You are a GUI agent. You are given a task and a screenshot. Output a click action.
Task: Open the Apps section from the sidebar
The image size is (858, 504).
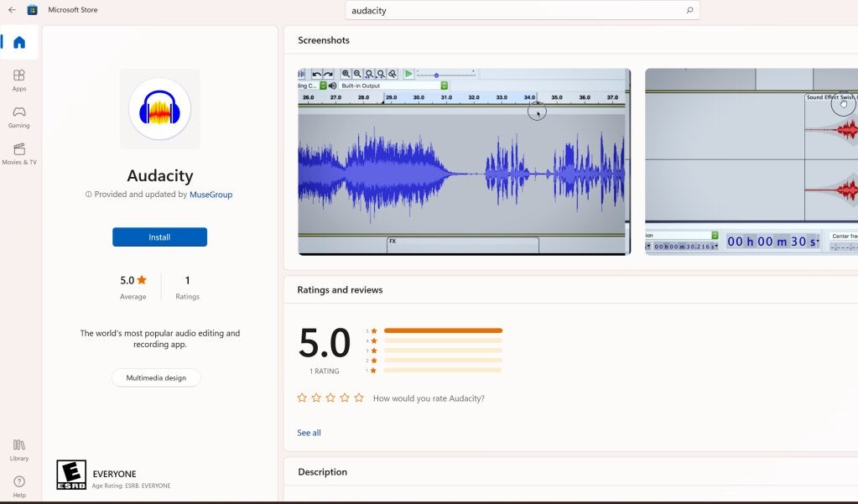(x=19, y=80)
